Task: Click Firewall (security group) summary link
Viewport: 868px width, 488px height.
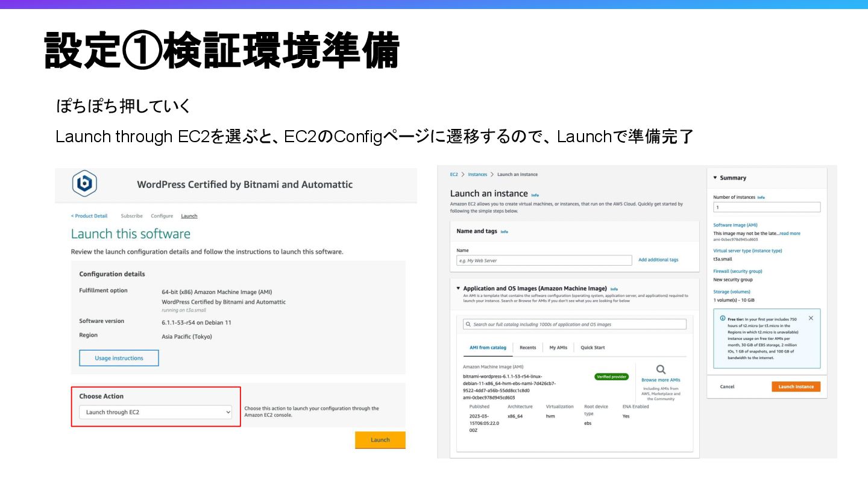Action: (x=738, y=271)
